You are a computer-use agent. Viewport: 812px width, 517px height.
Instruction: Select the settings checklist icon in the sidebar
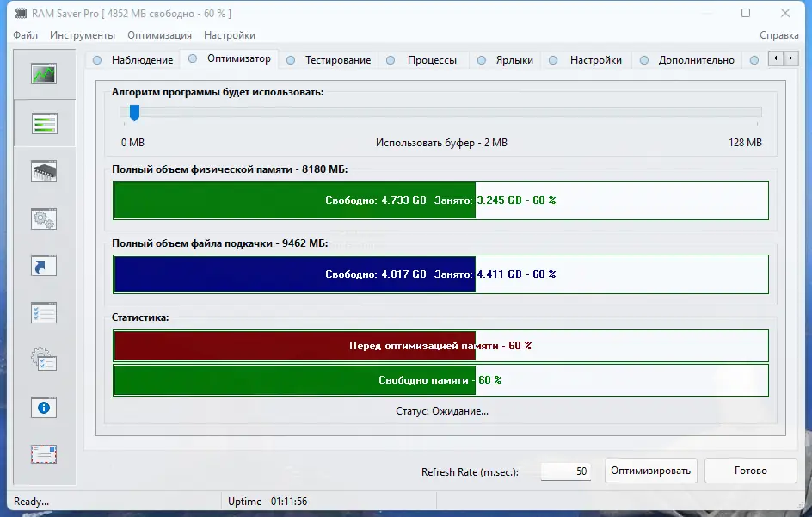(x=44, y=312)
